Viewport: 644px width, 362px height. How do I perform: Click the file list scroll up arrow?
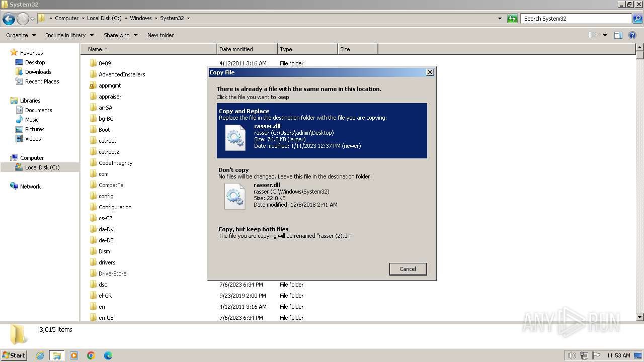(x=640, y=47)
